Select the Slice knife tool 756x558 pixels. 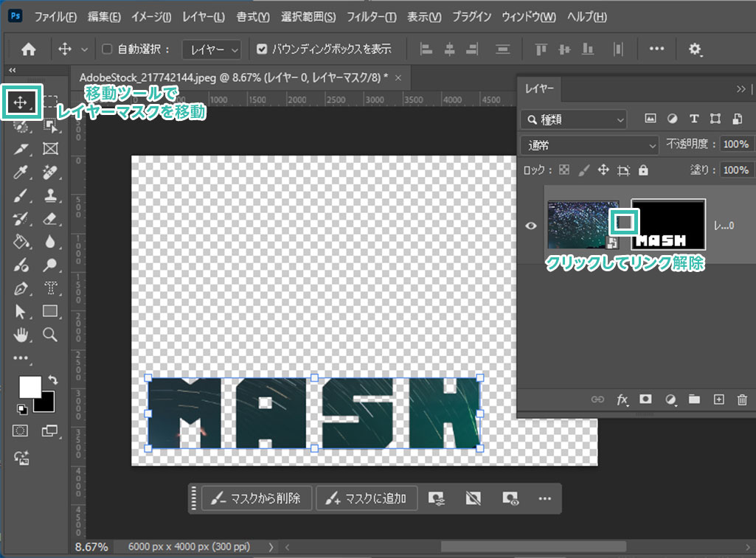(x=20, y=149)
